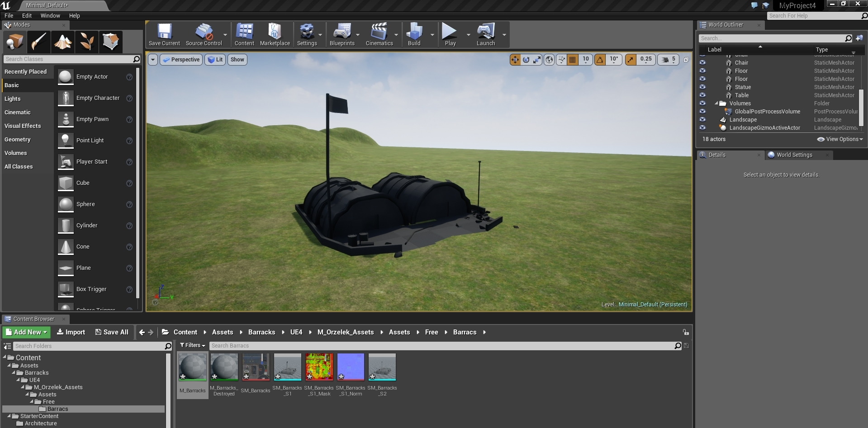Select the M_Barracks material thumbnail
Image resolution: width=868 pixels, height=428 pixels.
192,367
